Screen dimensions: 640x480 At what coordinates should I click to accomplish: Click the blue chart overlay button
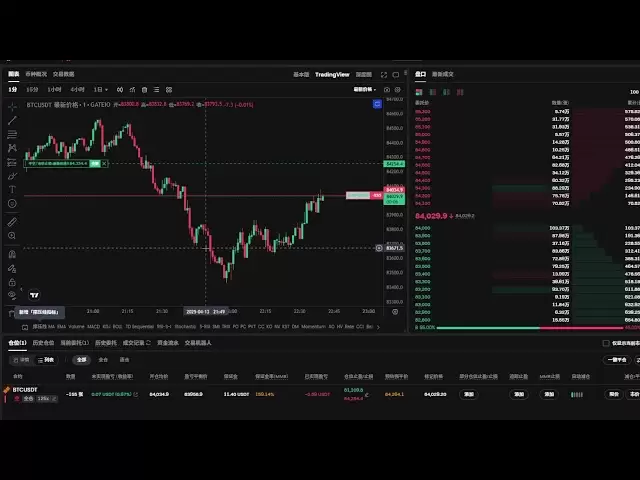(377, 104)
